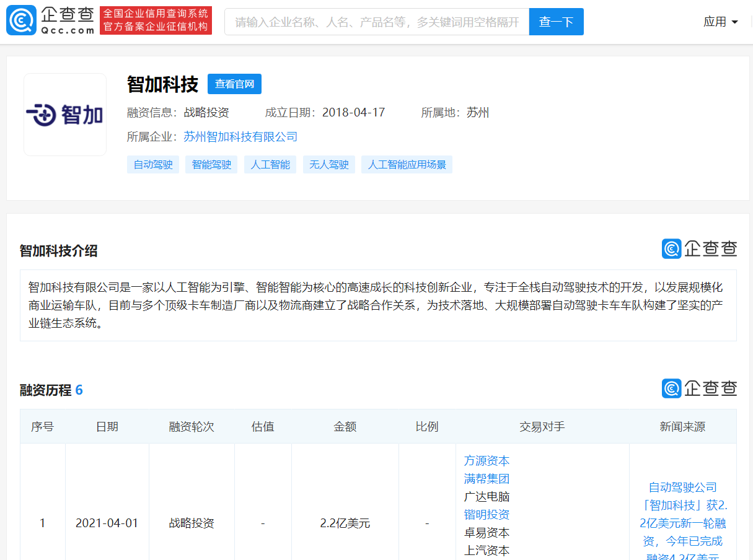
Task: Open the 应用 dropdown menu
Action: pyautogui.click(x=720, y=20)
